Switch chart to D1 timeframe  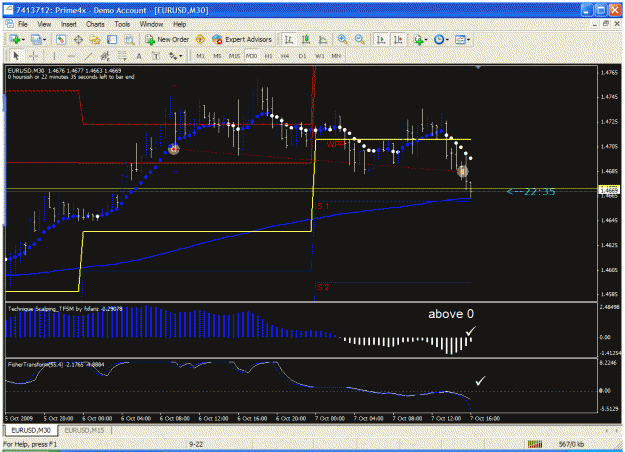(302, 56)
